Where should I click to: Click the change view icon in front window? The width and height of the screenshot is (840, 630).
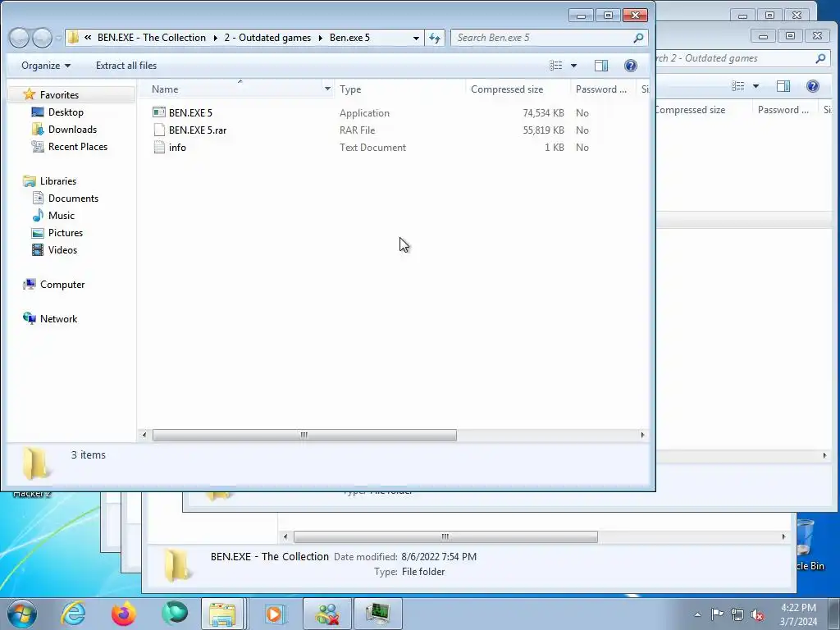[556, 66]
